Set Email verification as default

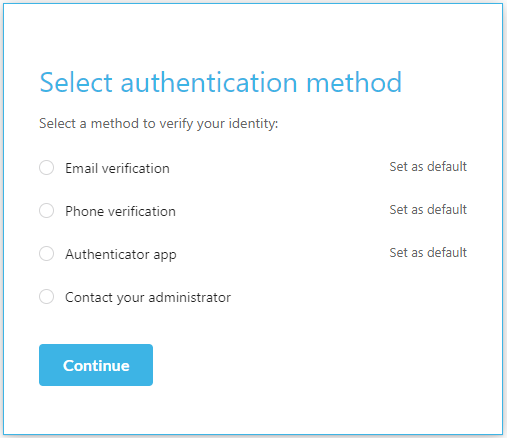point(428,167)
